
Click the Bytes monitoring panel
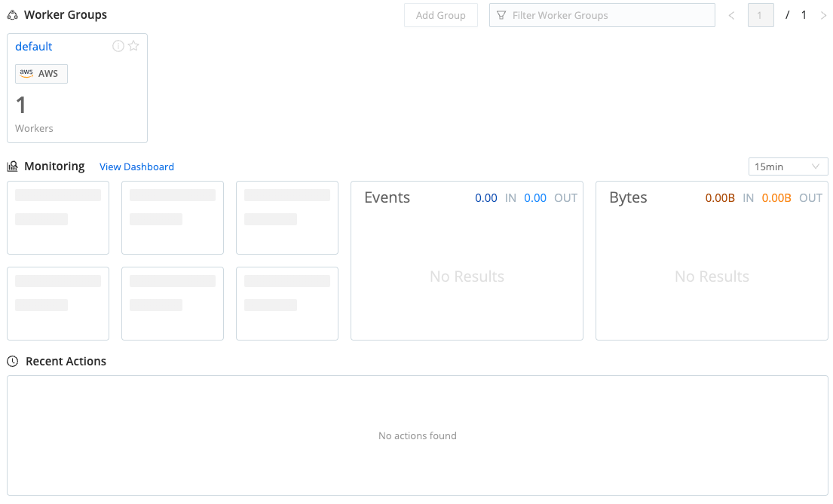point(712,261)
